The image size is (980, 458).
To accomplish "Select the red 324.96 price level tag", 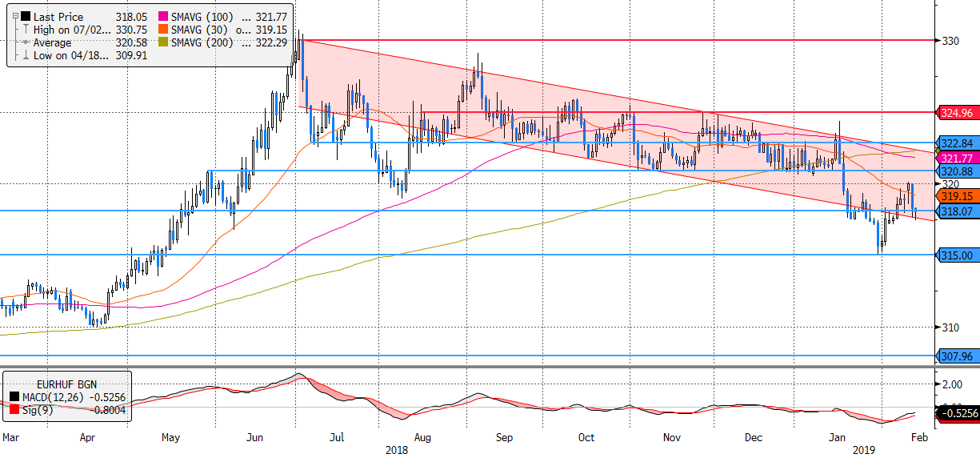I will tap(956, 113).
